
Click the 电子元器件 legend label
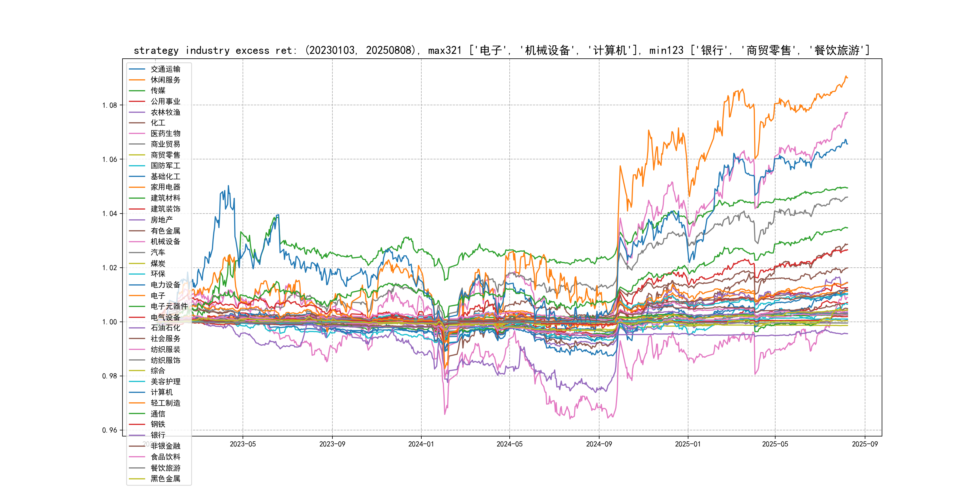169,306
